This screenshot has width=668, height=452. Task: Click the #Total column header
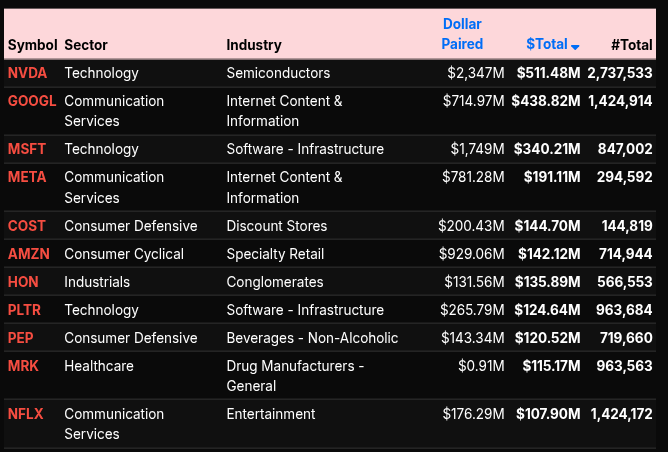[x=631, y=45]
